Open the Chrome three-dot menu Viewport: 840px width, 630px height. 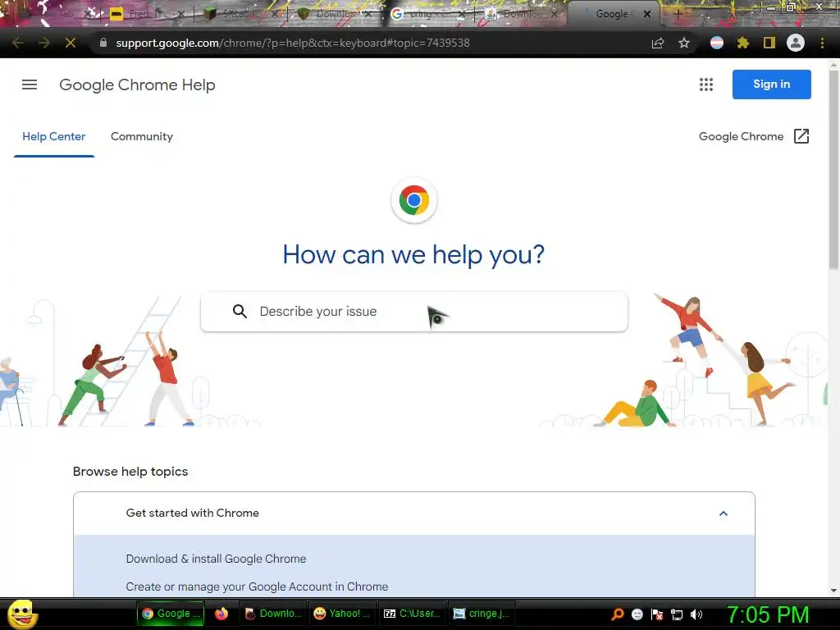click(x=822, y=43)
